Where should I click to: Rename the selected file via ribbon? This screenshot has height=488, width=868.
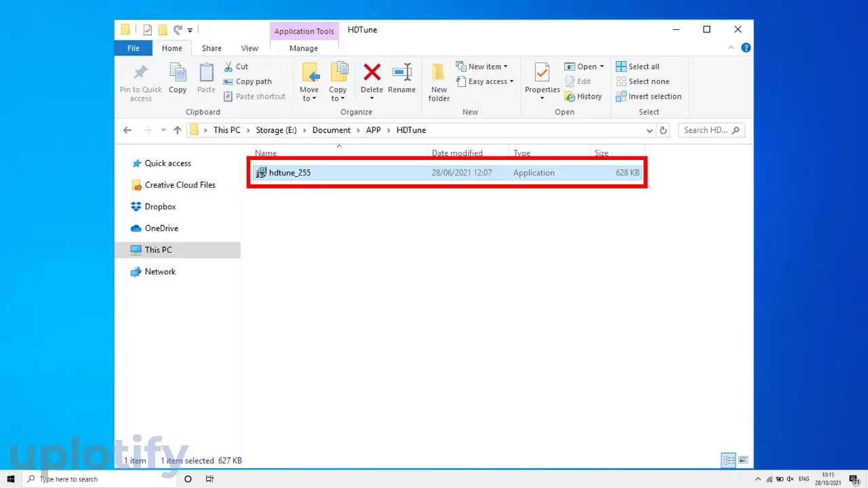click(401, 78)
